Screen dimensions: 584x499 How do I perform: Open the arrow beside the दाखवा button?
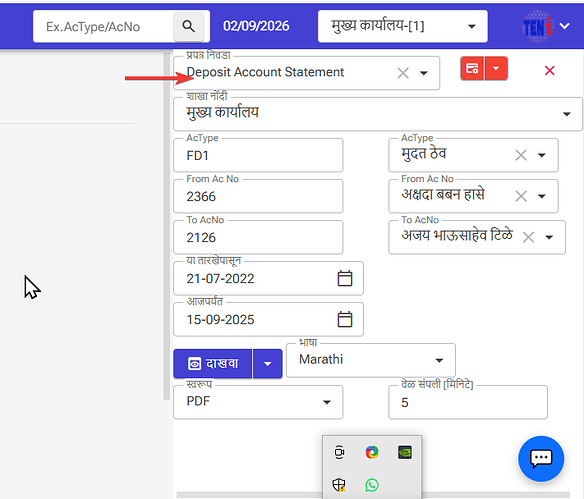[267, 363]
